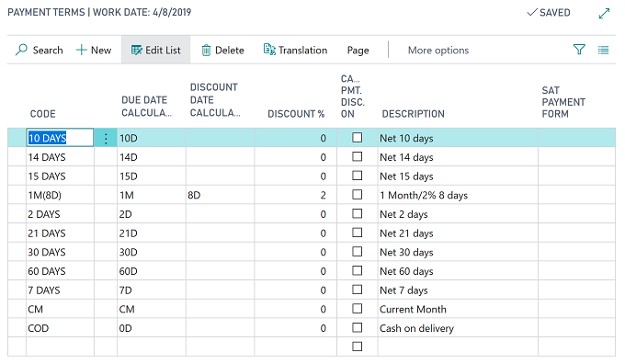Toggle Calc. Pmt. Disc. checkbox for Net 15 days
625x364 pixels.
pyautogui.click(x=358, y=176)
